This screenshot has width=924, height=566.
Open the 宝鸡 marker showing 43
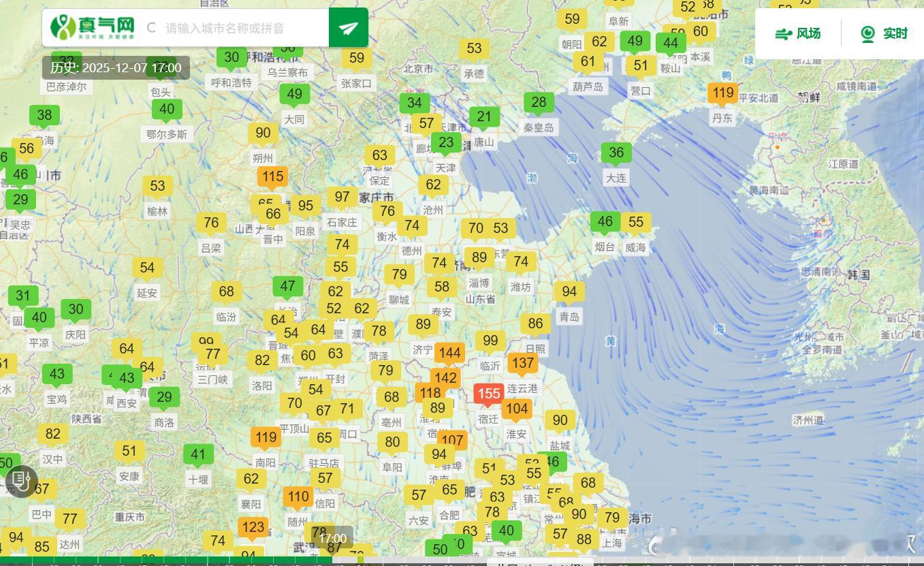click(57, 375)
